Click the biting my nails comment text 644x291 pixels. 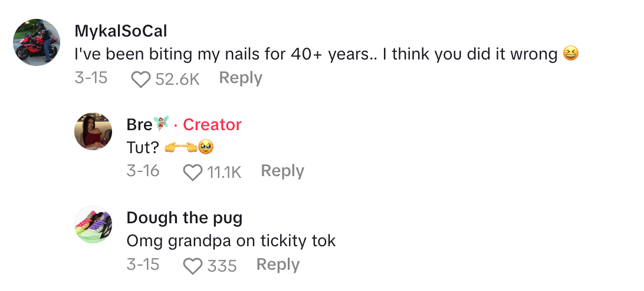316,54
